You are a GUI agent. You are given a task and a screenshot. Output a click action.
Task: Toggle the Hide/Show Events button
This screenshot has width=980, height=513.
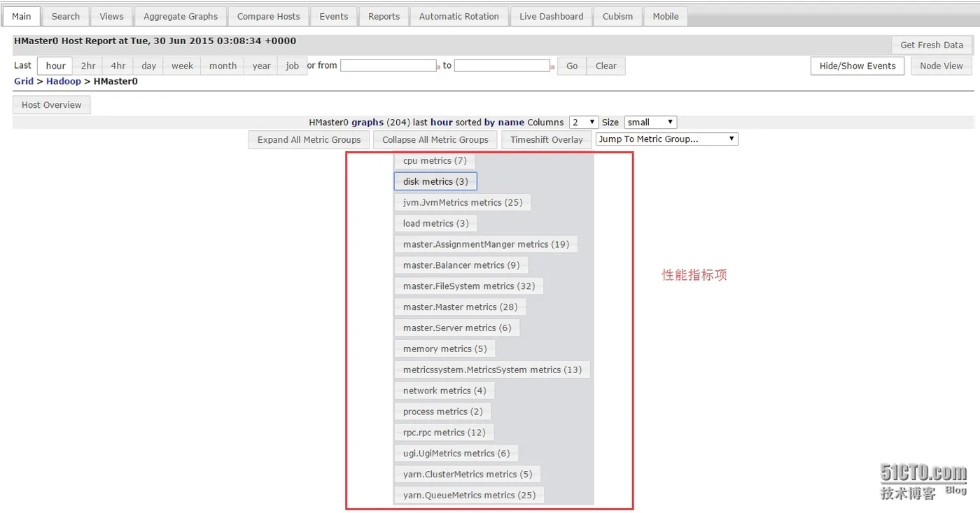pyautogui.click(x=857, y=66)
